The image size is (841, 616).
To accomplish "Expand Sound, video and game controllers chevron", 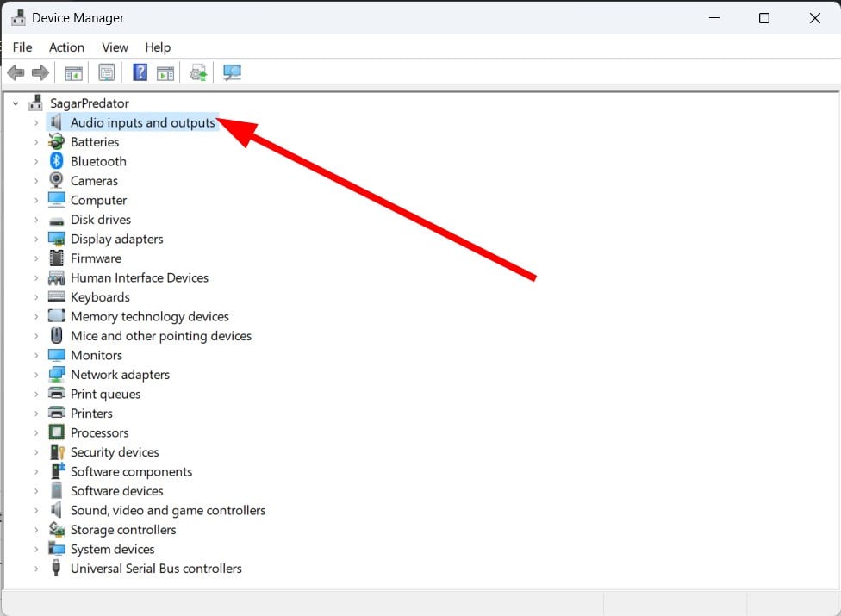I will click(x=36, y=510).
